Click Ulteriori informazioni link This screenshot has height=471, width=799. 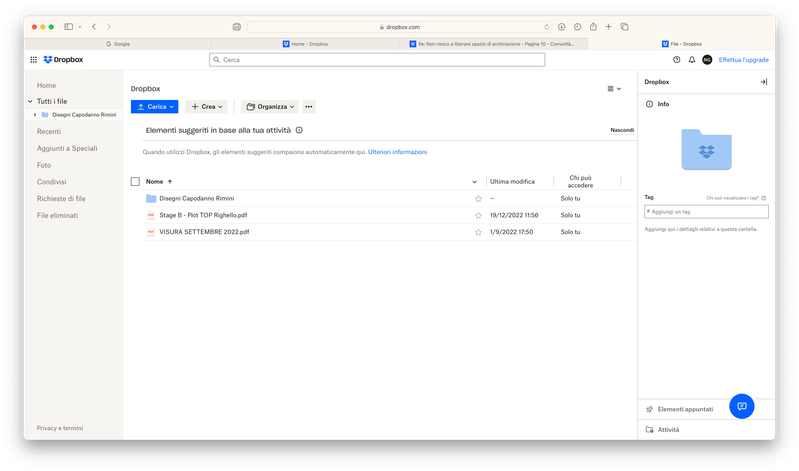click(397, 152)
